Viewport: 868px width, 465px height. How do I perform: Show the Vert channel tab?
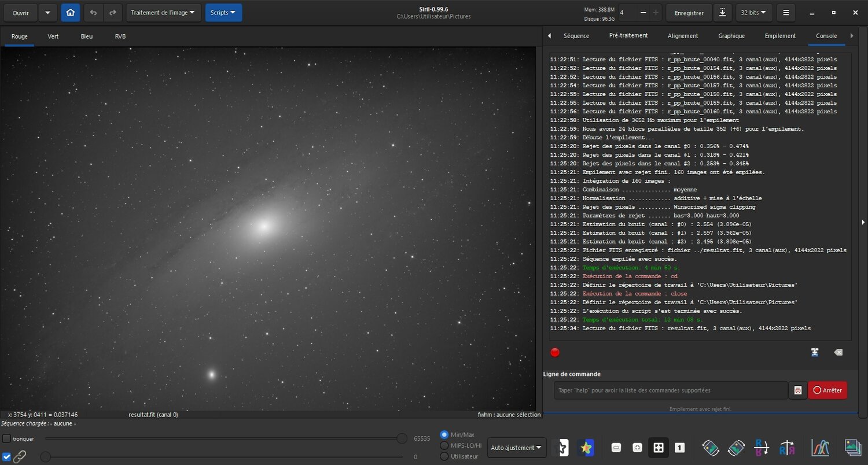click(x=53, y=36)
